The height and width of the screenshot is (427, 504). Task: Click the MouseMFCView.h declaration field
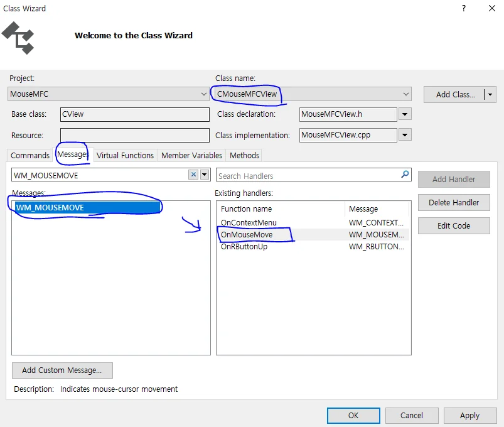click(x=348, y=114)
